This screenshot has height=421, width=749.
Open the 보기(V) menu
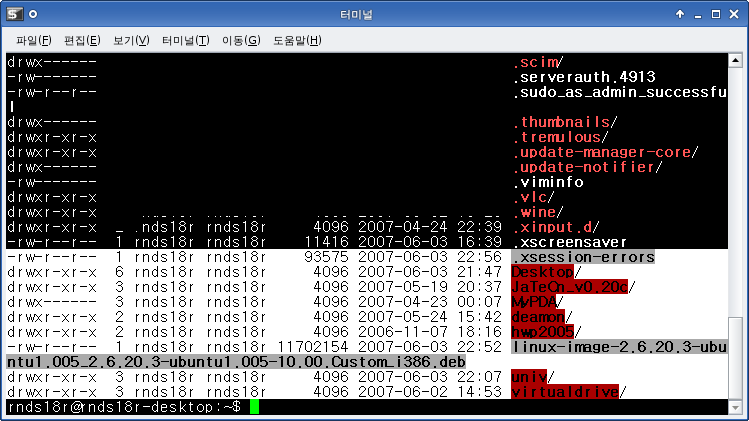[131, 40]
